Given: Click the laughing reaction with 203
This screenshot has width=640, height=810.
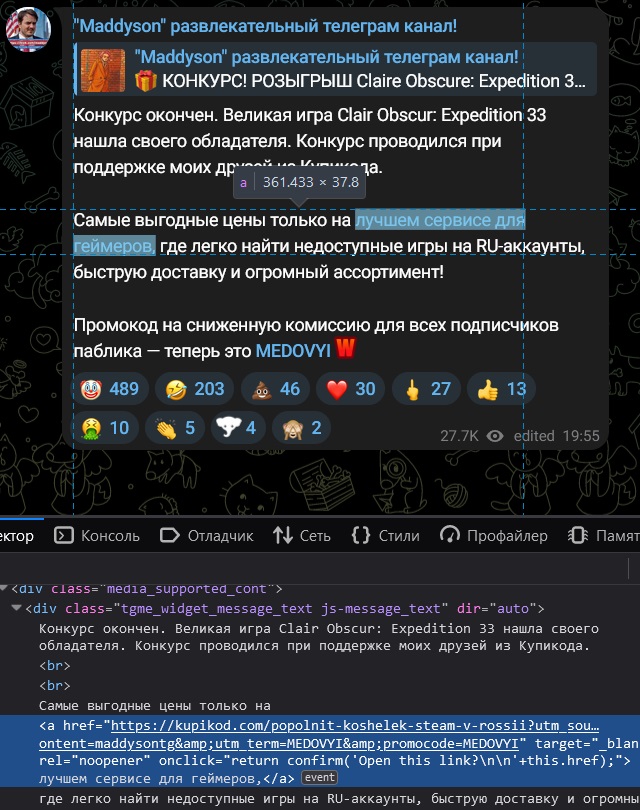Looking at the screenshot, I should 194,389.
